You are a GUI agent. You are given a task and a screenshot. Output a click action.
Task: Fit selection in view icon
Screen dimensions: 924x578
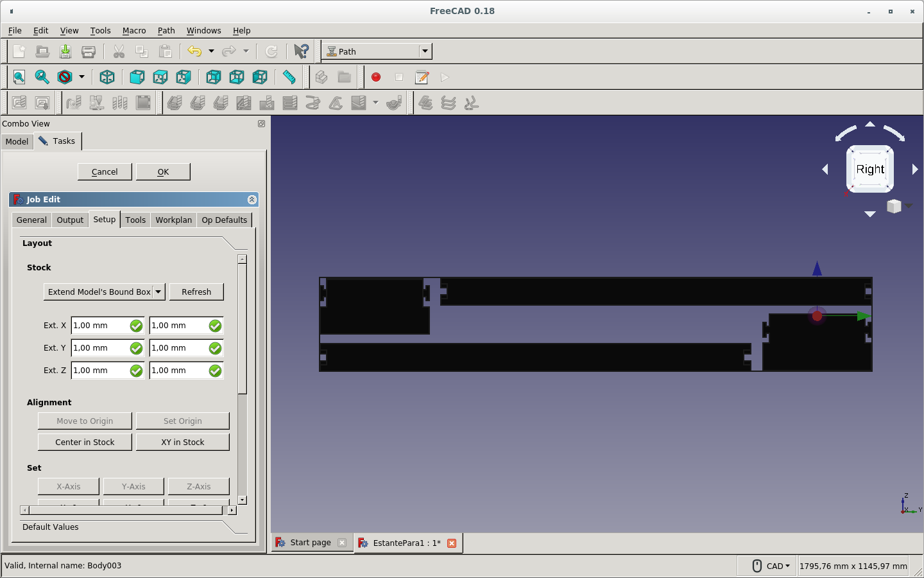[x=42, y=77]
